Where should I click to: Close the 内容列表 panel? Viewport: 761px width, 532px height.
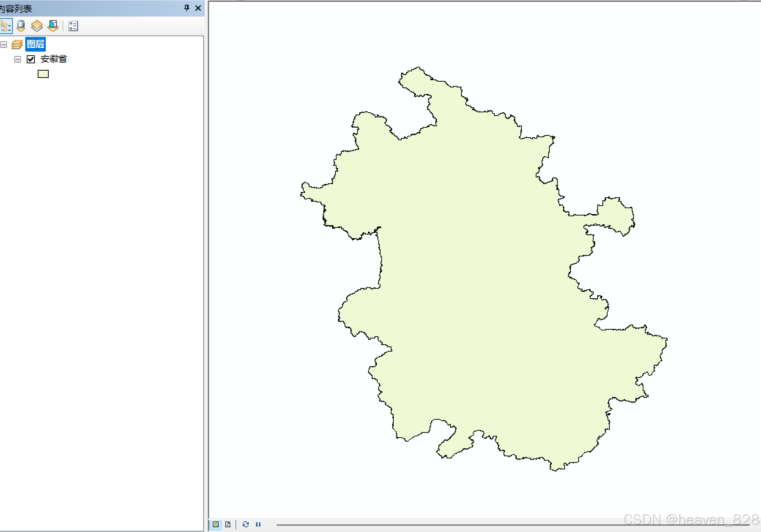(x=198, y=8)
